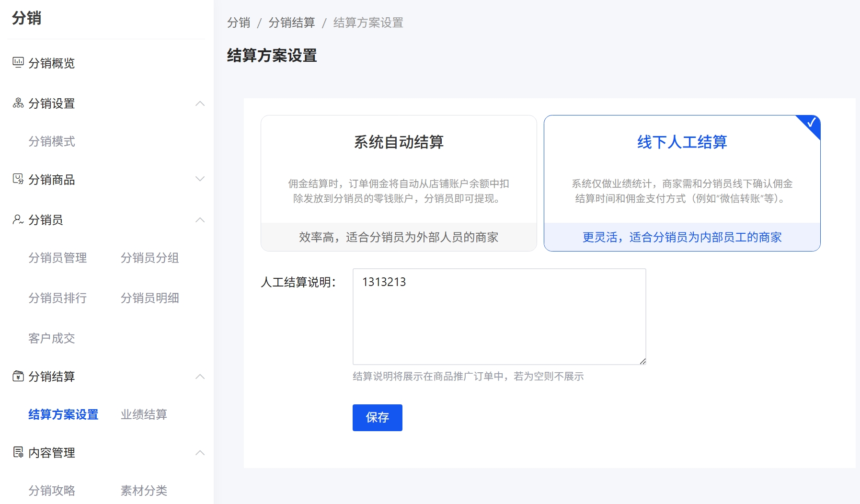This screenshot has height=504, width=860.
Task: Click the 分销员 distributor icon in sidebar
Action: coord(18,220)
